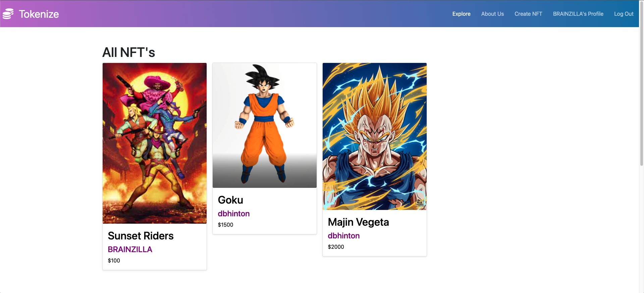The width and height of the screenshot is (644, 293).
Task: Open the Majin Vegeta artwork image
Action: 375,136
